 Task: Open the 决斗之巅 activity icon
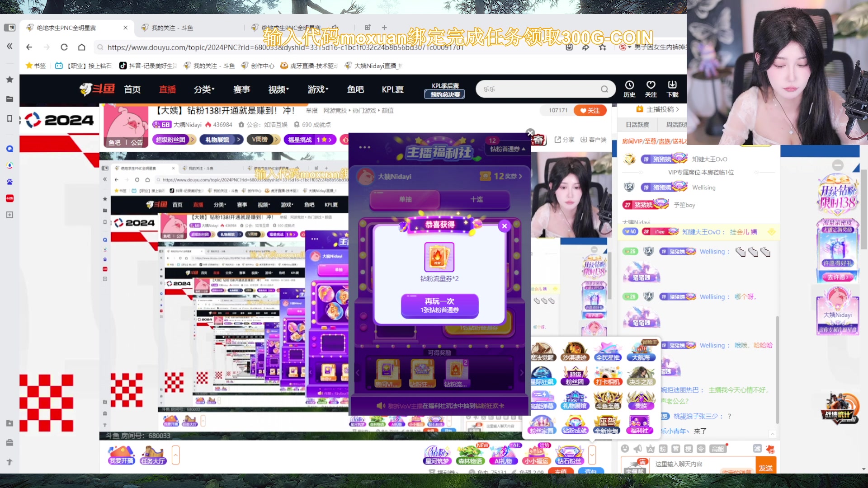click(641, 376)
